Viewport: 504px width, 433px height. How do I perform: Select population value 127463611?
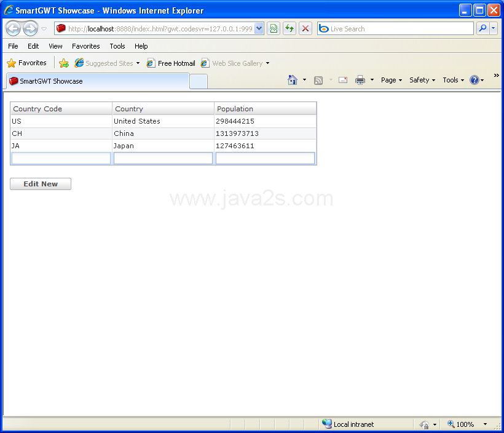tap(265, 146)
